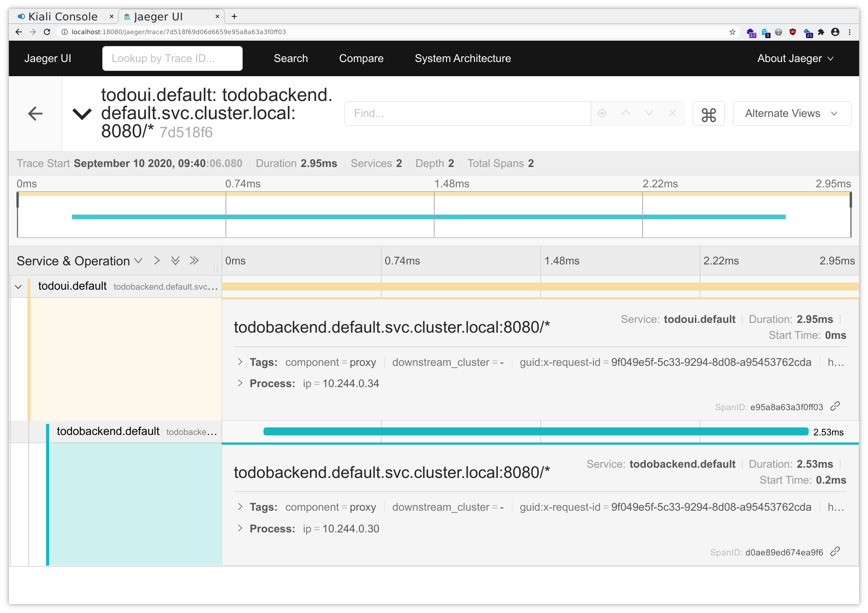Collapse the todoui.default span row

[18, 287]
